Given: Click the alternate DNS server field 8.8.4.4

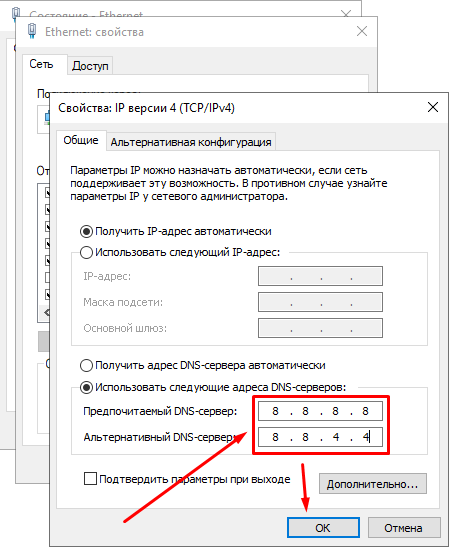Looking at the screenshot, I should (x=320, y=437).
